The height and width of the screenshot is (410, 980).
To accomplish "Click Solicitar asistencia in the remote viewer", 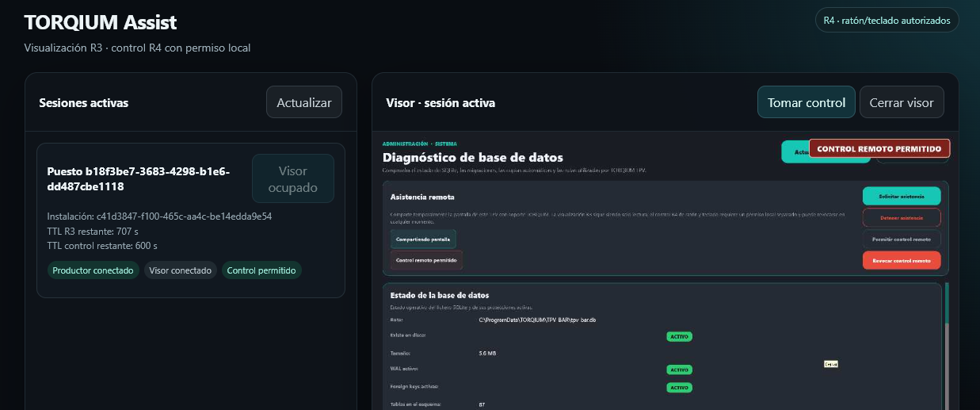I will point(902,196).
